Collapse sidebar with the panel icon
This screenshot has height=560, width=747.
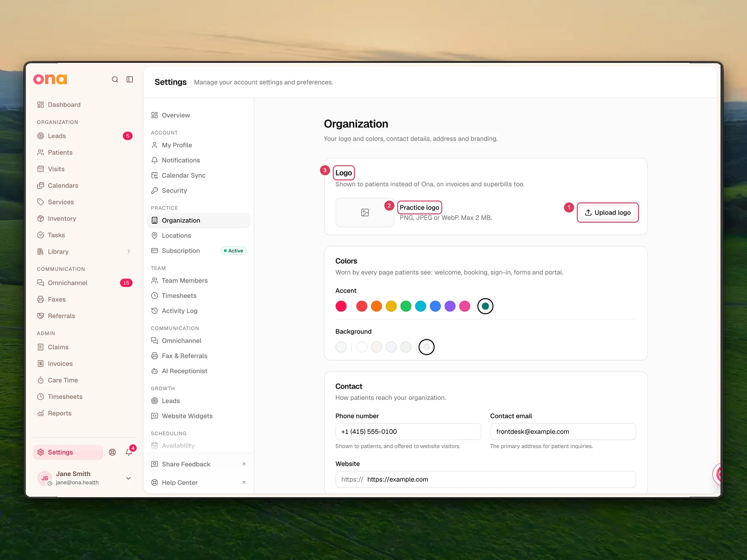(130, 79)
